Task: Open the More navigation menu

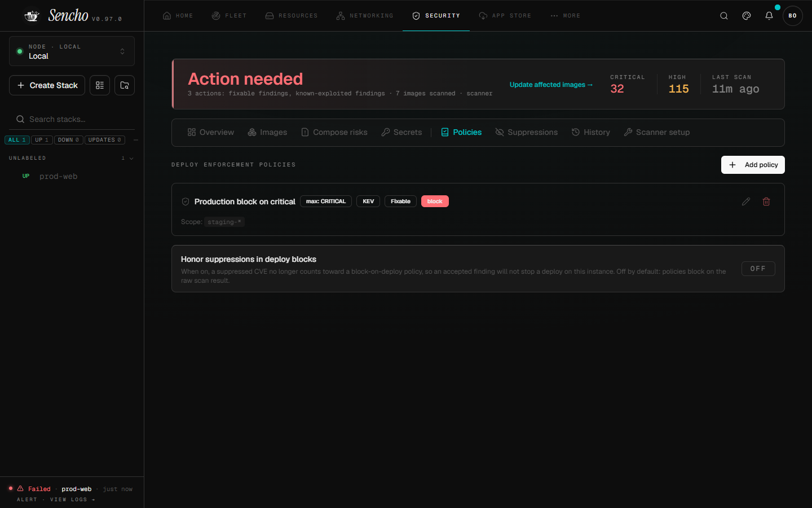Action: click(x=565, y=16)
